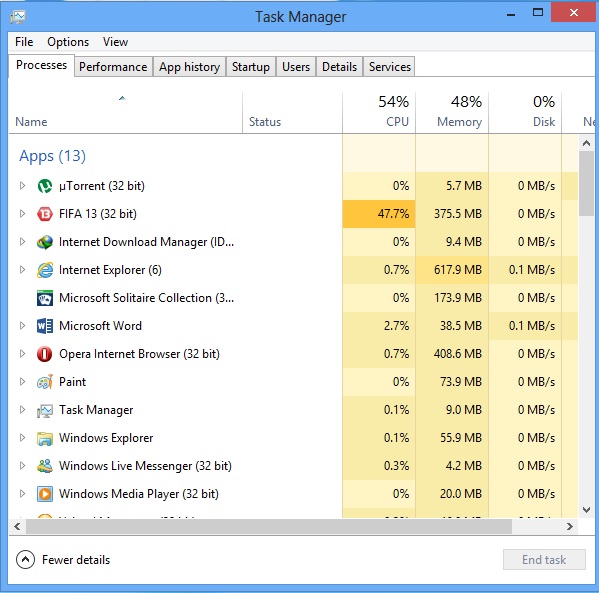This screenshot has height=593, width=599.
Task: Sort by the Name column header
Action: [x=126, y=113]
